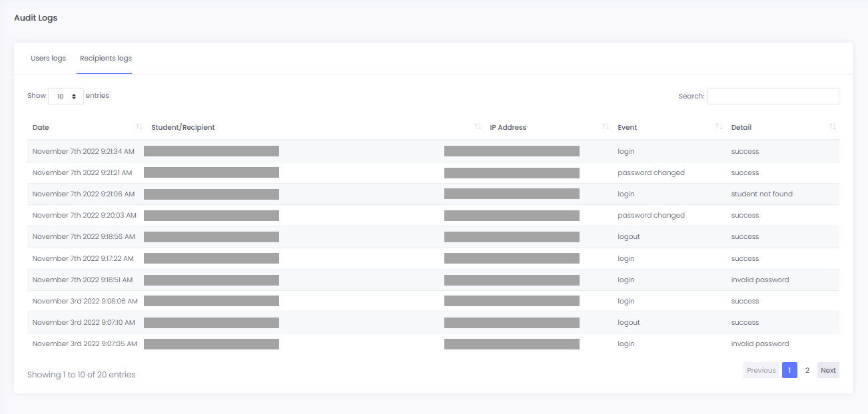
Task: Select the Recipients logs tab
Action: pos(105,59)
